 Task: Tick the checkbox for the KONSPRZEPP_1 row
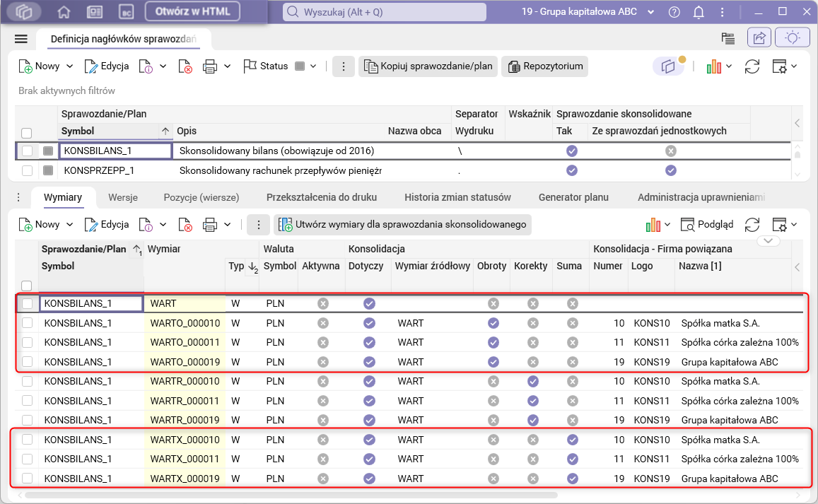pyautogui.click(x=27, y=170)
